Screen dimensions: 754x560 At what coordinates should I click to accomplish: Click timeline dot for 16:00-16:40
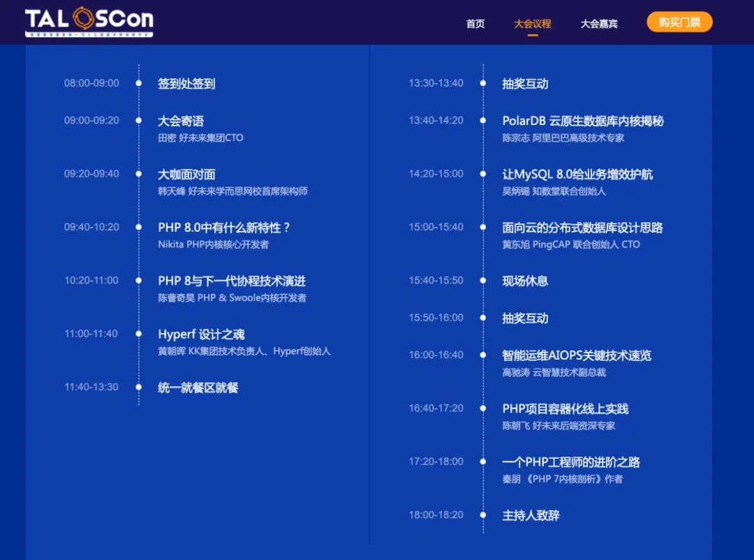coord(483,355)
